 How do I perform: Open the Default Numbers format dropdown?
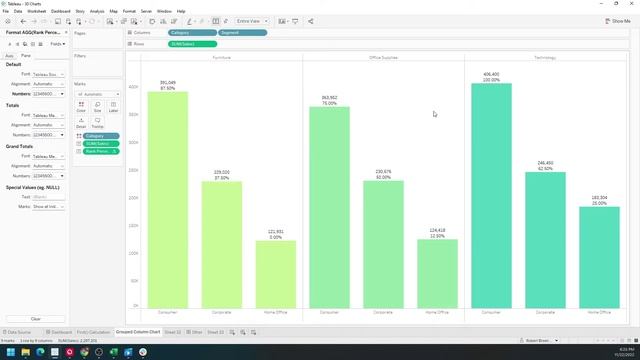coord(48,94)
